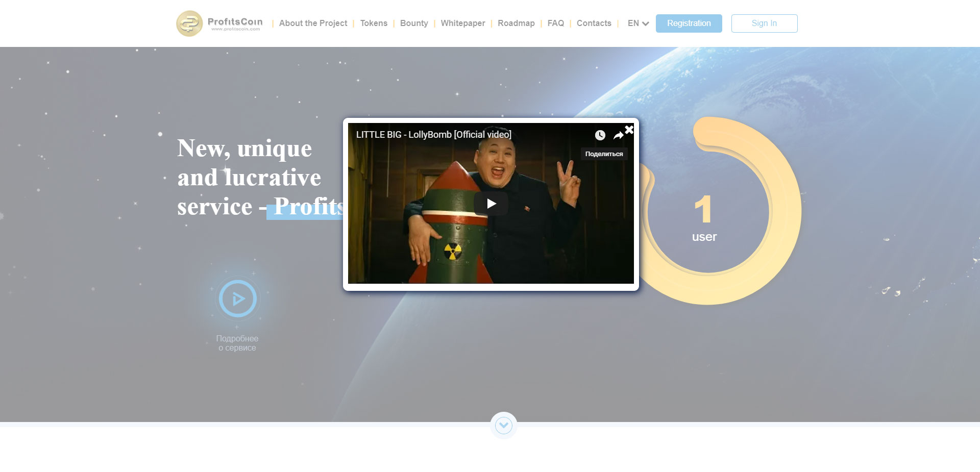
Task: Go to the Tokens section
Action: pyautogui.click(x=374, y=23)
